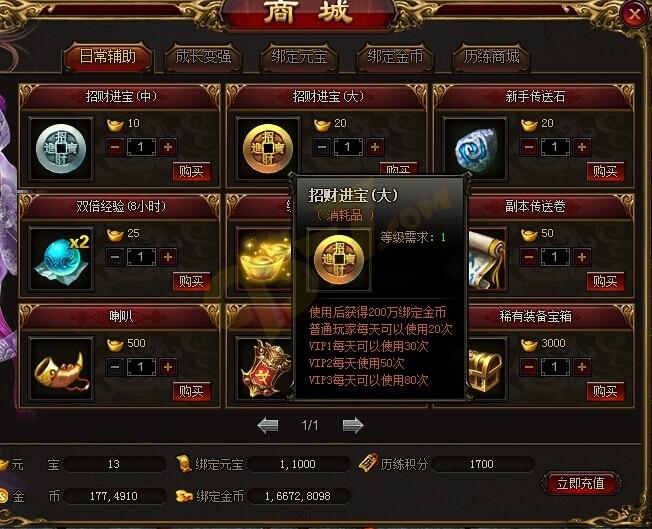Go to previous page with left arrow

pyautogui.click(x=268, y=425)
